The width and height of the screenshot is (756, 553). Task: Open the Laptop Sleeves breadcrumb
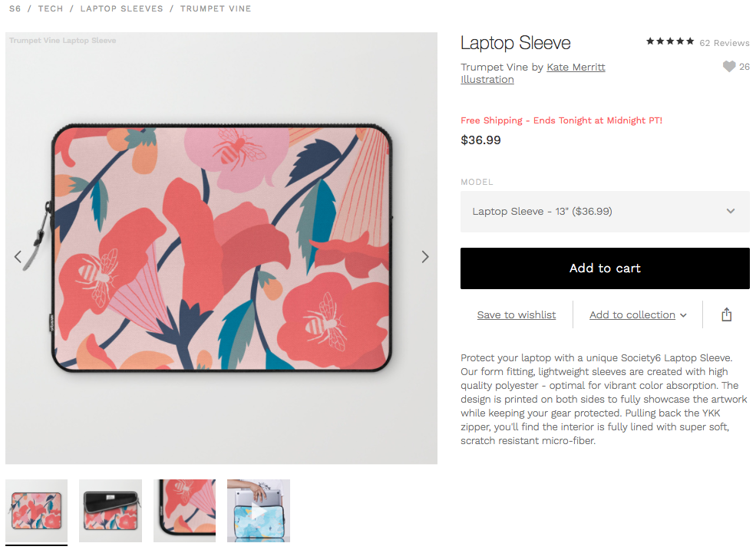[121, 8]
